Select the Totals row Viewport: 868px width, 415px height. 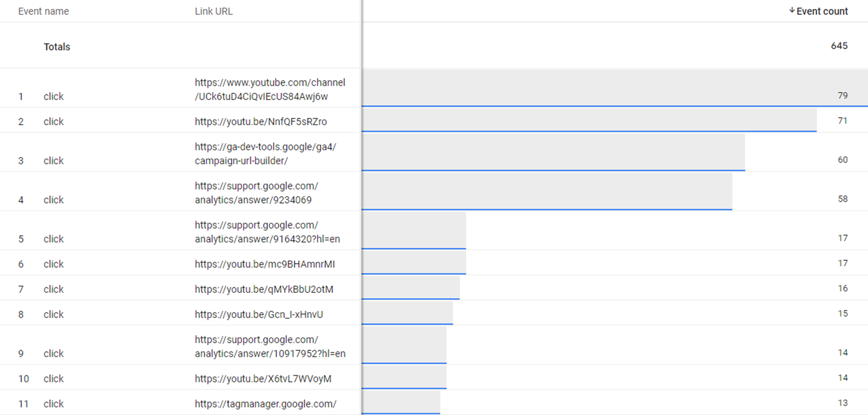(56, 46)
